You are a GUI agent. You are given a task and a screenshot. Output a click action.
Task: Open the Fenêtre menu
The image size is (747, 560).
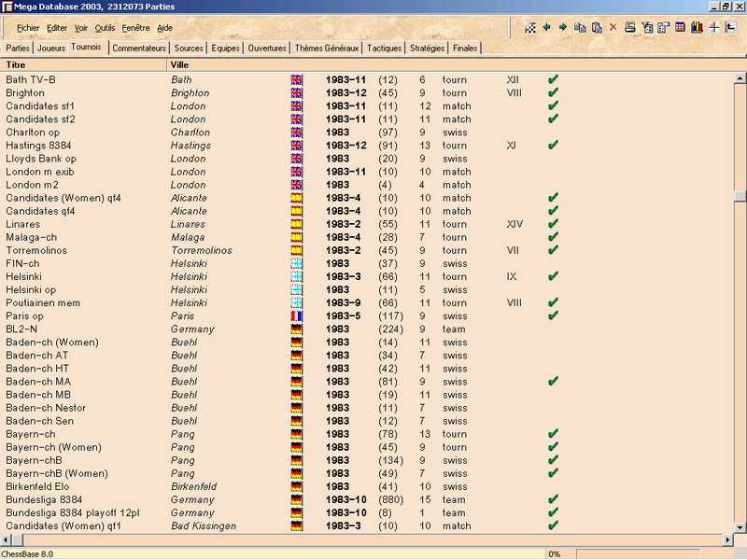coord(135,28)
